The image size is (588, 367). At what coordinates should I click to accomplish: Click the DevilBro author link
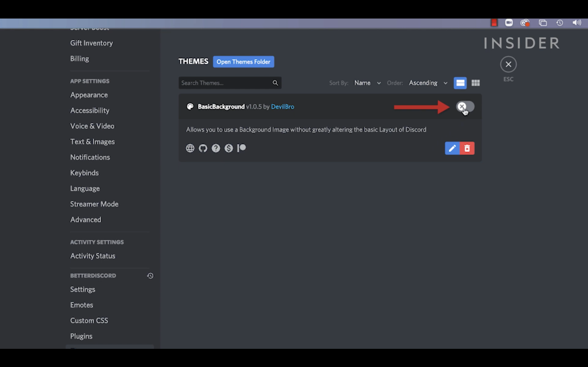(x=282, y=107)
